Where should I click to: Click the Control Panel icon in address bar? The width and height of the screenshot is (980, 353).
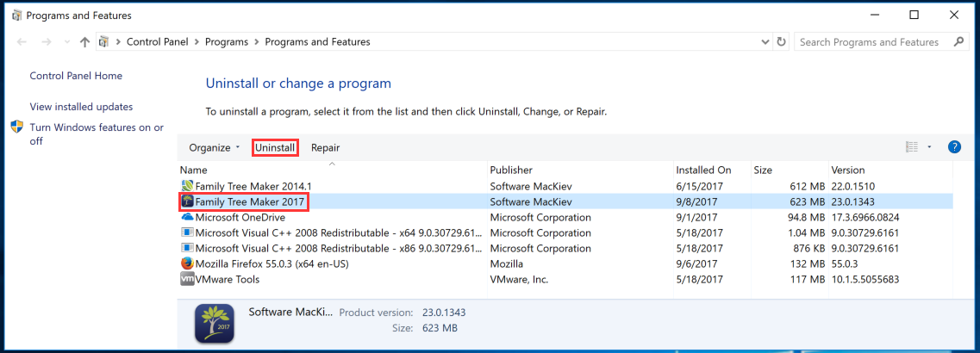pyautogui.click(x=105, y=42)
